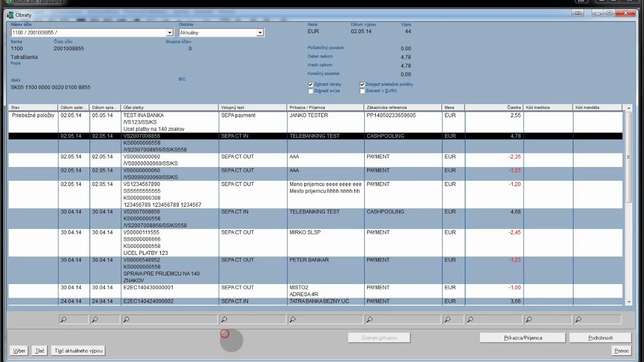This screenshot has height=362, width=644.
Task: Click the search field under Čiastka
Action: 494,320
